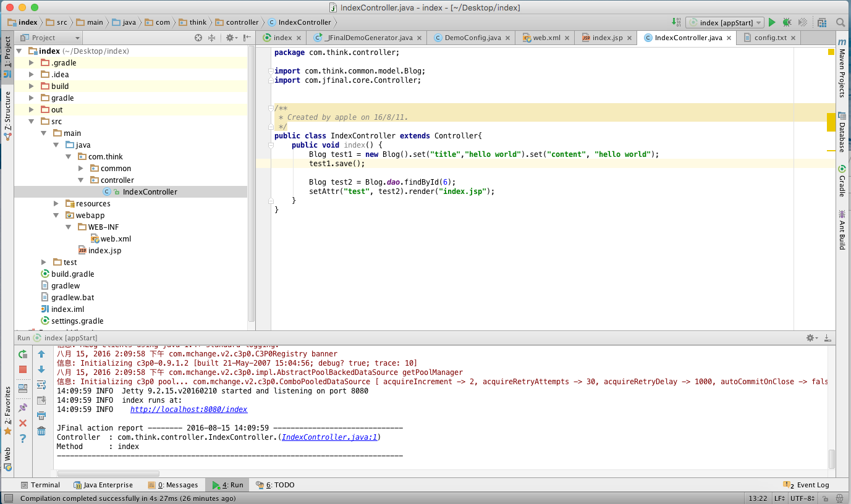
Task: Toggle the pin tab icon in Run panel
Action: point(23,408)
